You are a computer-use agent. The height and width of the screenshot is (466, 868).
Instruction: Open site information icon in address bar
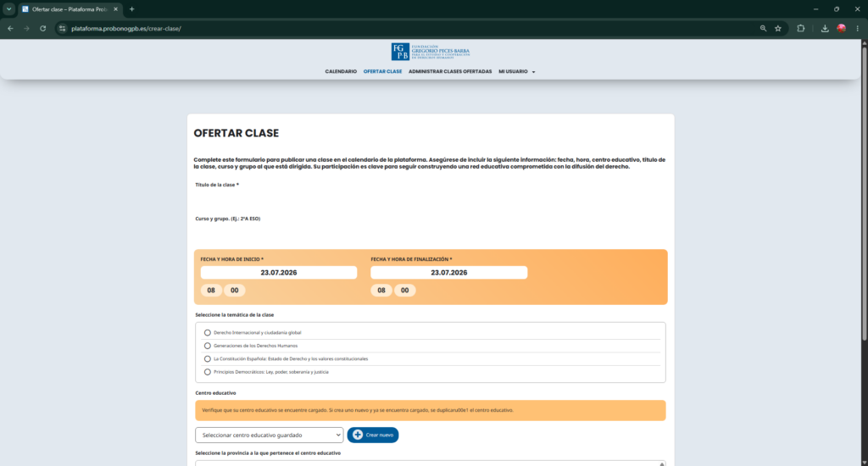[62, 28]
